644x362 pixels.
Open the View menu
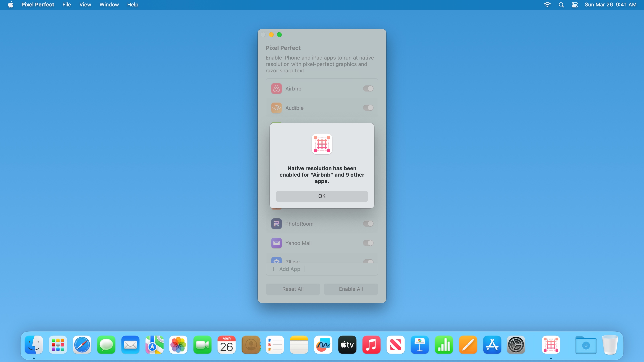click(85, 5)
